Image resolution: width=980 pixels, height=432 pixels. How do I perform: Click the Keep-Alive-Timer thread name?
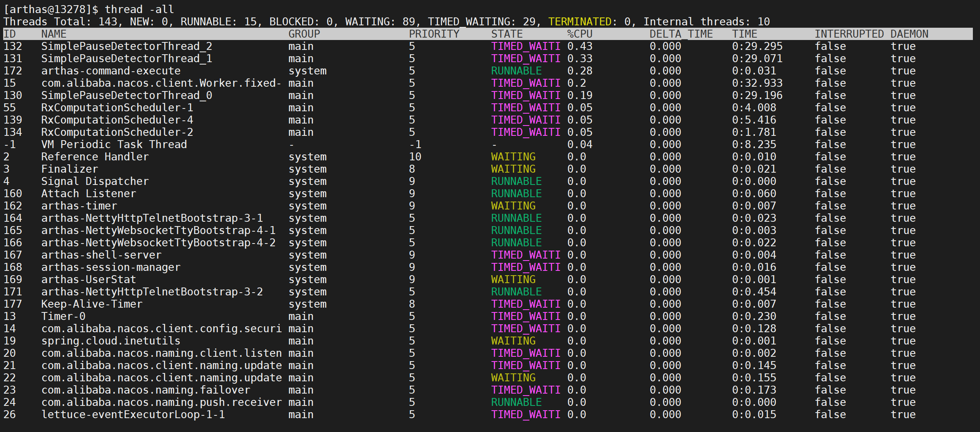[x=92, y=304]
